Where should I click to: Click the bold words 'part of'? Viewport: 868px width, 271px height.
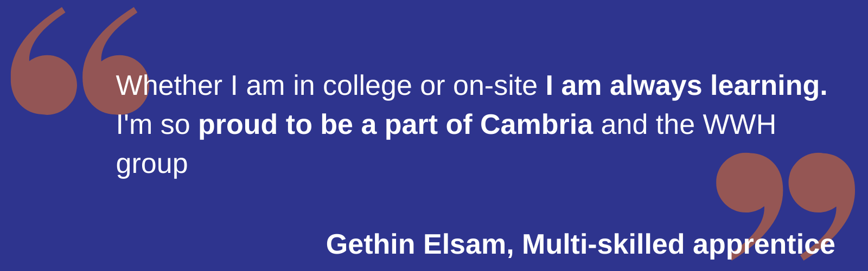(428, 126)
